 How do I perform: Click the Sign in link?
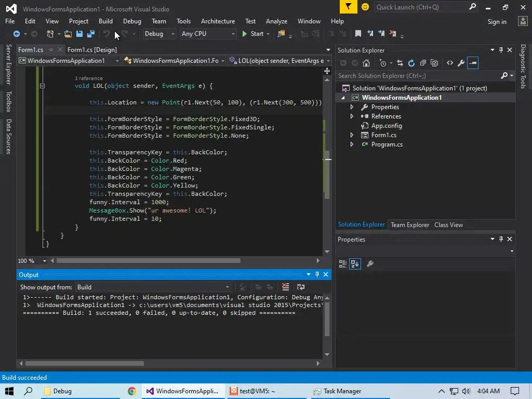pos(497,21)
